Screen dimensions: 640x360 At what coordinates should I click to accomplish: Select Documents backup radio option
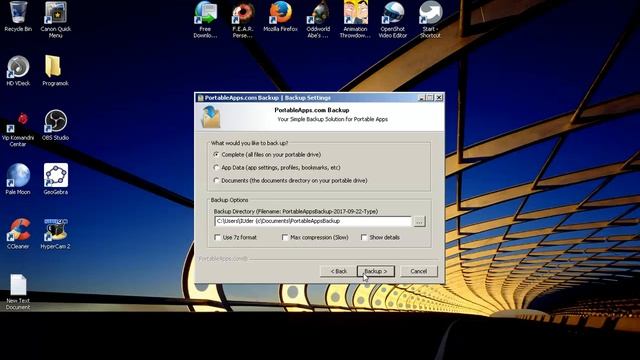click(216, 180)
